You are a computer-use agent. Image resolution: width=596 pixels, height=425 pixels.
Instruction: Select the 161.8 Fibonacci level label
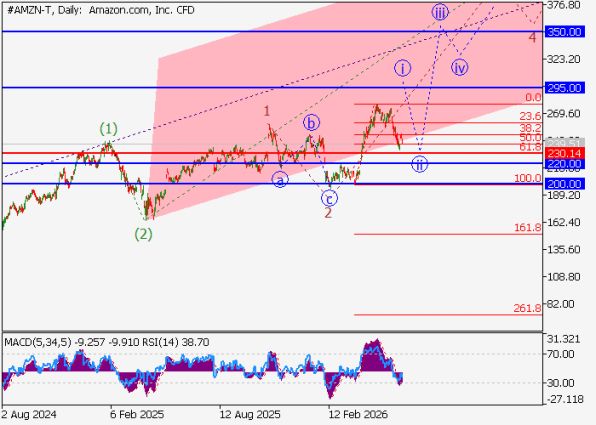(528, 228)
